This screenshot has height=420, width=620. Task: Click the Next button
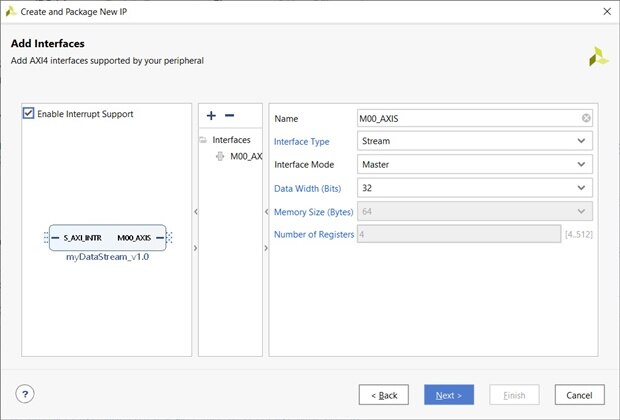pyautogui.click(x=449, y=395)
